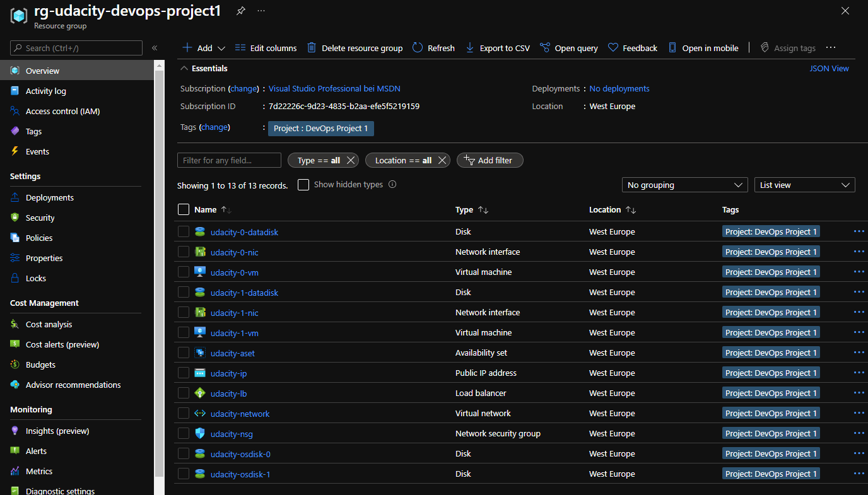Collapse the sidebar with the double-chevron icon
868x495 pixels.
[155, 48]
